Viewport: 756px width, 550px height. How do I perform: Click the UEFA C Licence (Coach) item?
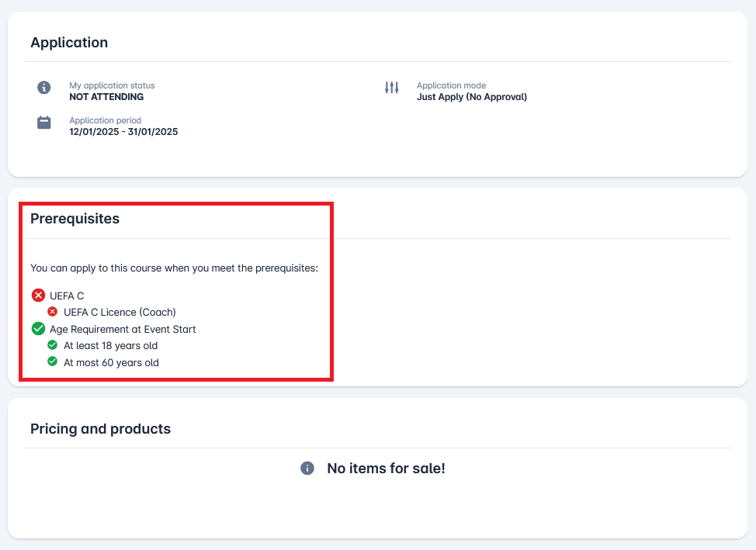[120, 312]
